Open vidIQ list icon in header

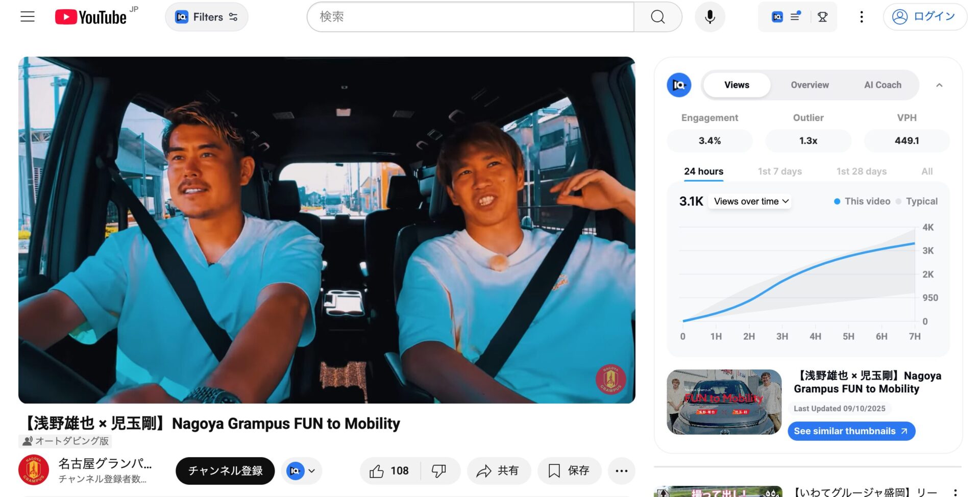pos(795,17)
